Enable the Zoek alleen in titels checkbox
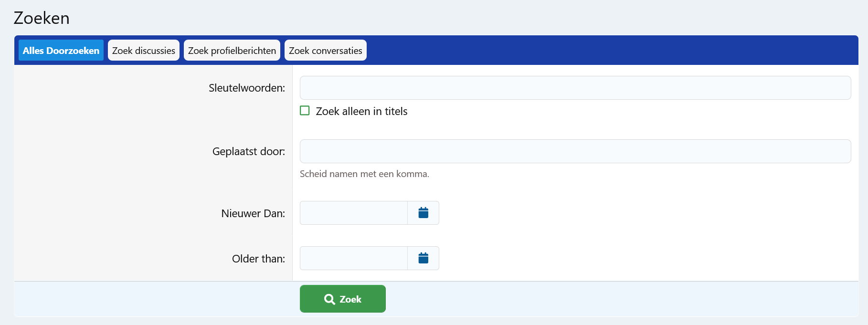Screen dimensions: 868x325 (305, 111)
